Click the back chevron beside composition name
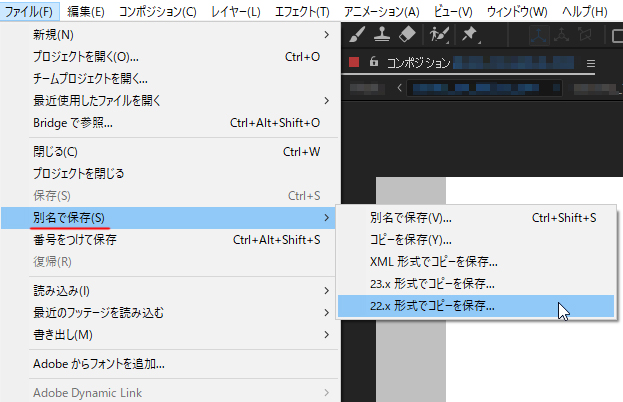This screenshot has width=623, height=402. (x=400, y=88)
